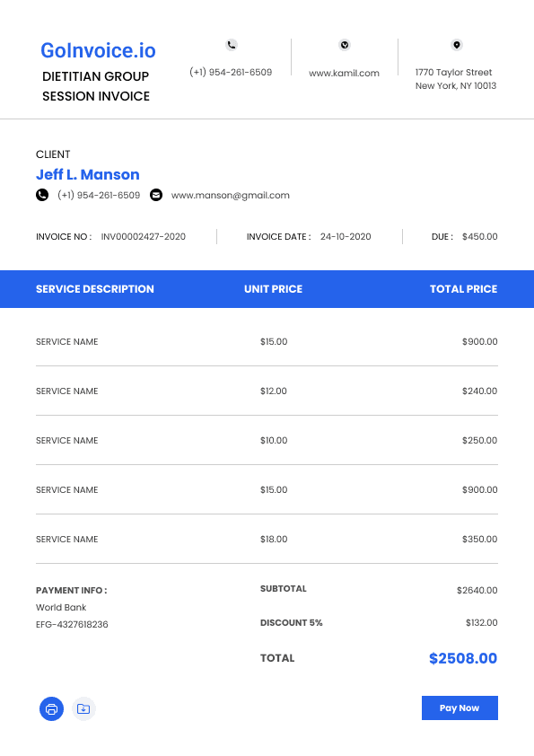This screenshot has width=534, height=756.
Task: Click the subtotal value $2640.00
Action: click(x=477, y=590)
